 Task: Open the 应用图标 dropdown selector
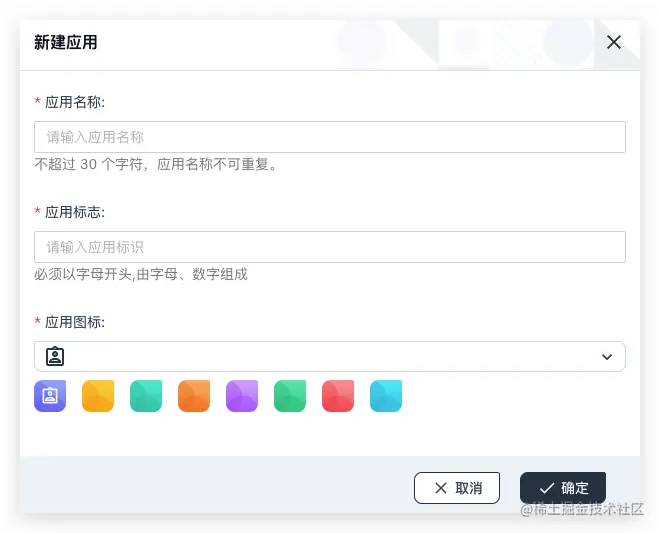pos(330,357)
